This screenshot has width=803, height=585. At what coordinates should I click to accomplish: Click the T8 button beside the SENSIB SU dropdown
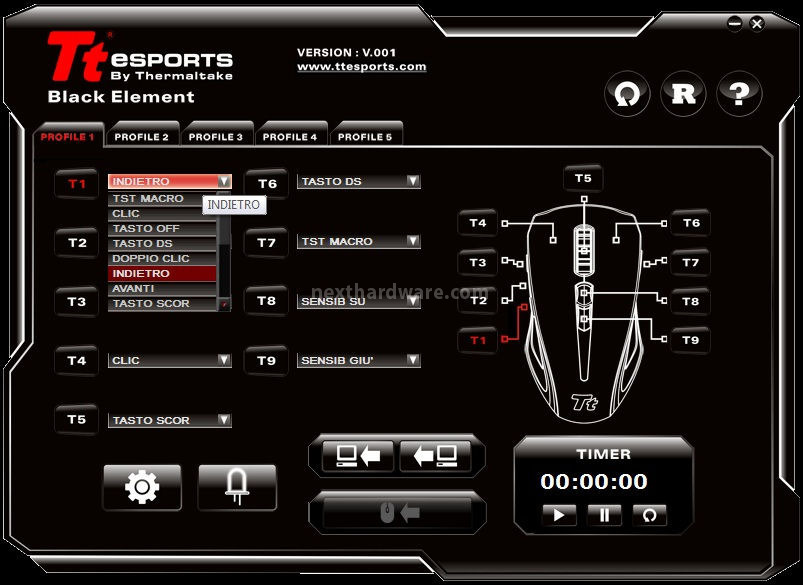(266, 301)
